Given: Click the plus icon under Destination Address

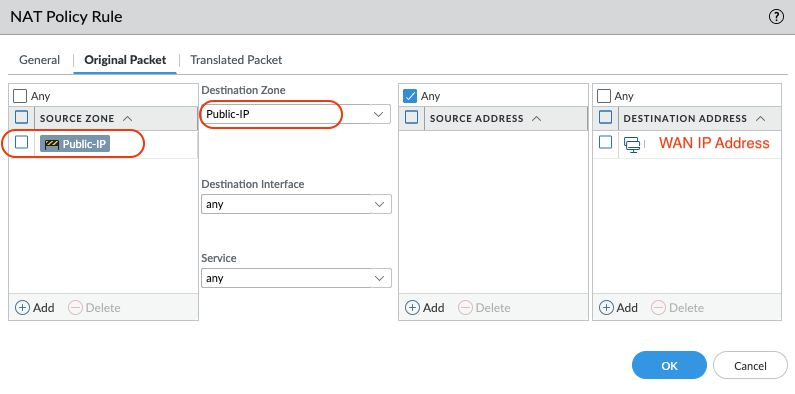Looking at the screenshot, I should [x=606, y=307].
